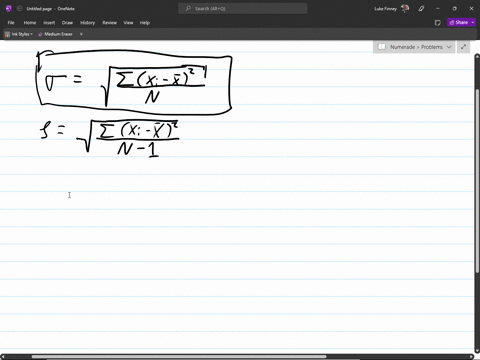Open the Ink Styles dropdown
Viewport: 480px width, 360px height.
click(19, 34)
